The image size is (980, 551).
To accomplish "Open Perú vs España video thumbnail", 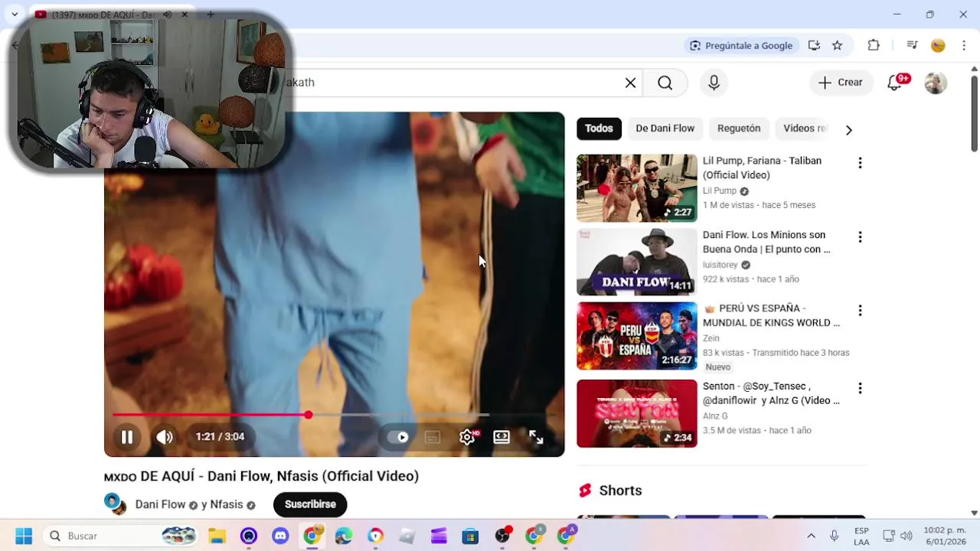I will [x=637, y=336].
